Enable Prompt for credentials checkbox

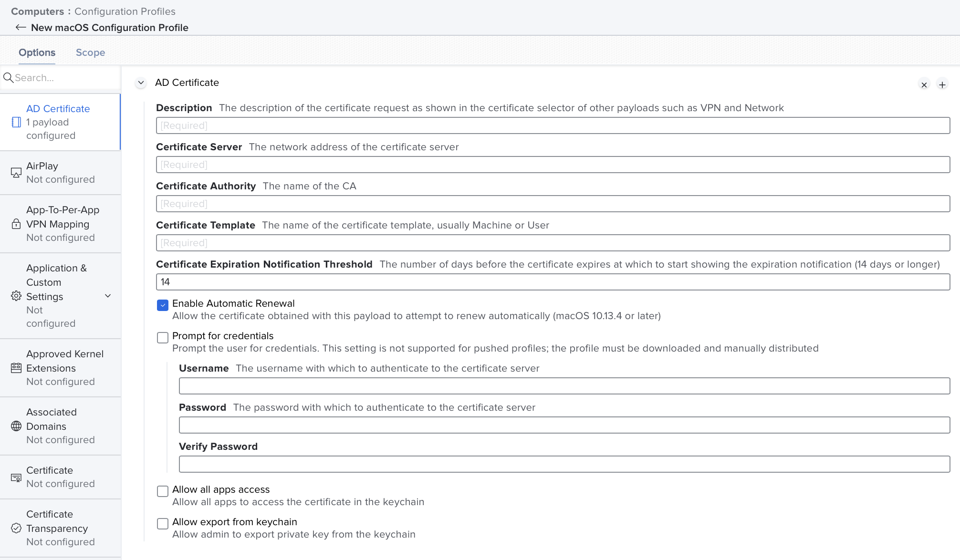click(163, 338)
